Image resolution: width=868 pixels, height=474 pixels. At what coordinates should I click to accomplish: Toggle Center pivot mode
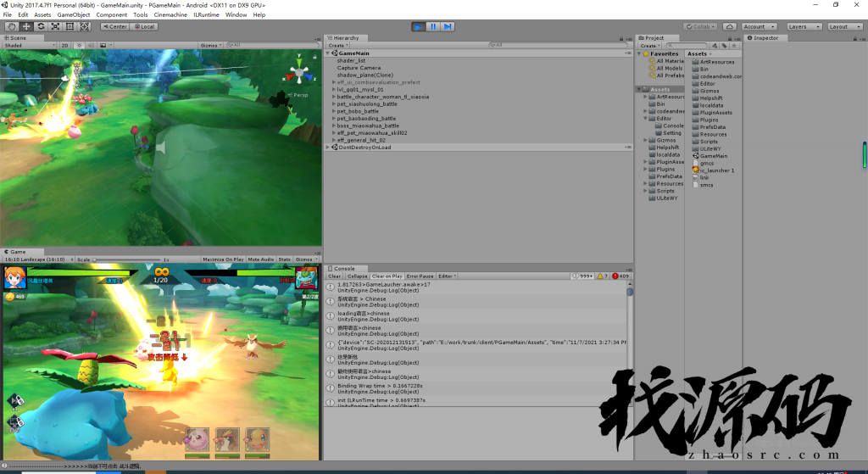click(114, 26)
